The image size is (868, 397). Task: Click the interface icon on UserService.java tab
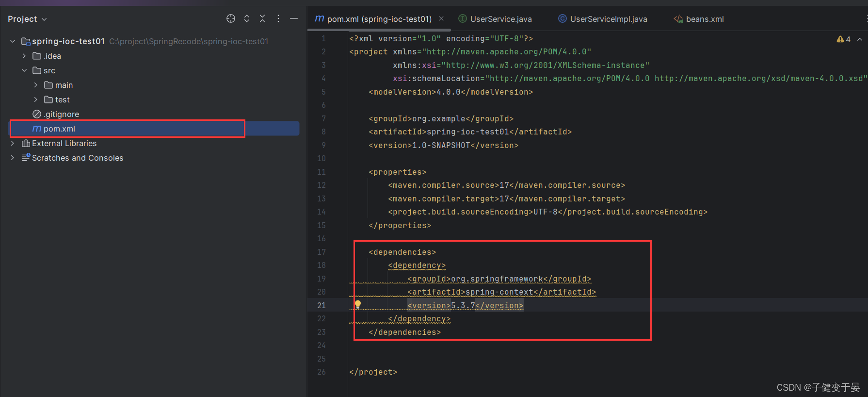[x=463, y=18]
